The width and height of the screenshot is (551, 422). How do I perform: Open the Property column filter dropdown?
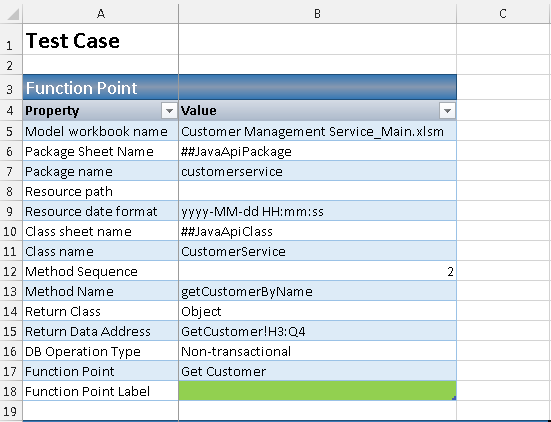coord(169,111)
